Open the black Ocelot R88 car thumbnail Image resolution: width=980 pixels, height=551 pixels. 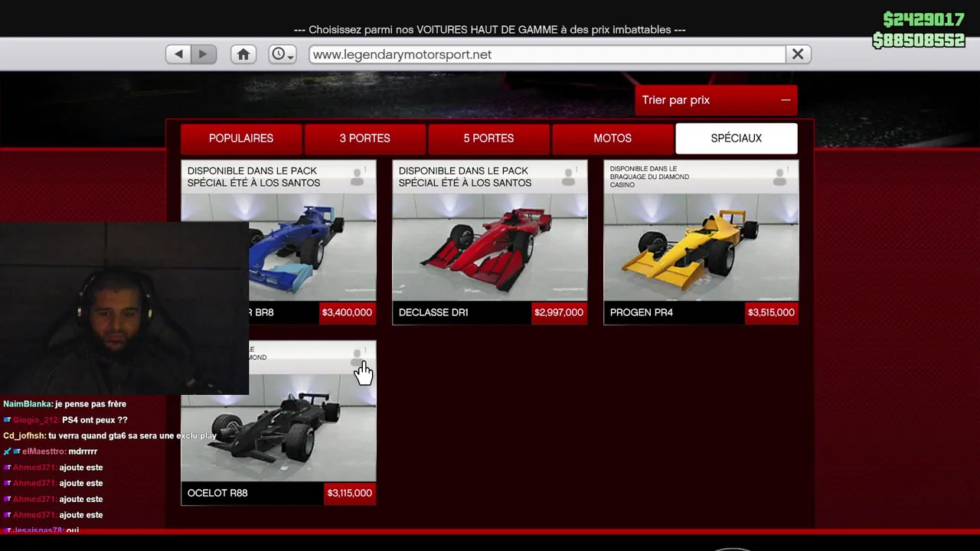(279, 428)
